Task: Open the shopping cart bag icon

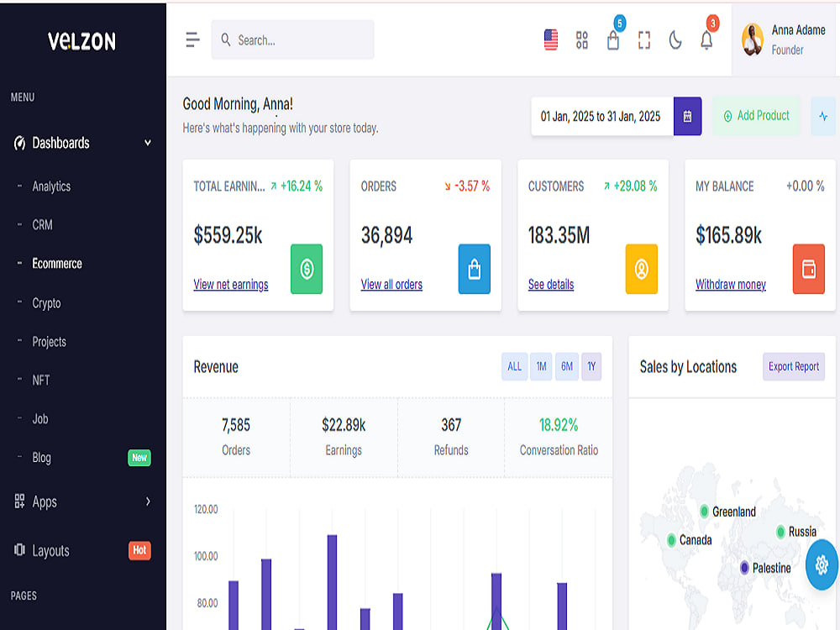Action: point(613,40)
